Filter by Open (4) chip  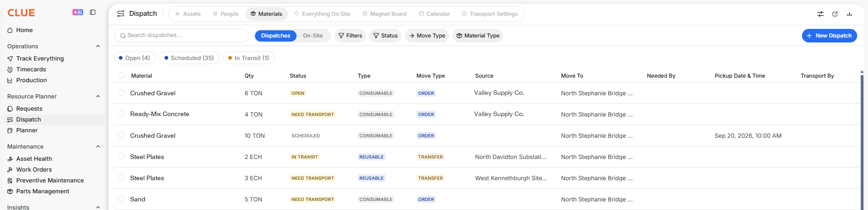click(135, 58)
